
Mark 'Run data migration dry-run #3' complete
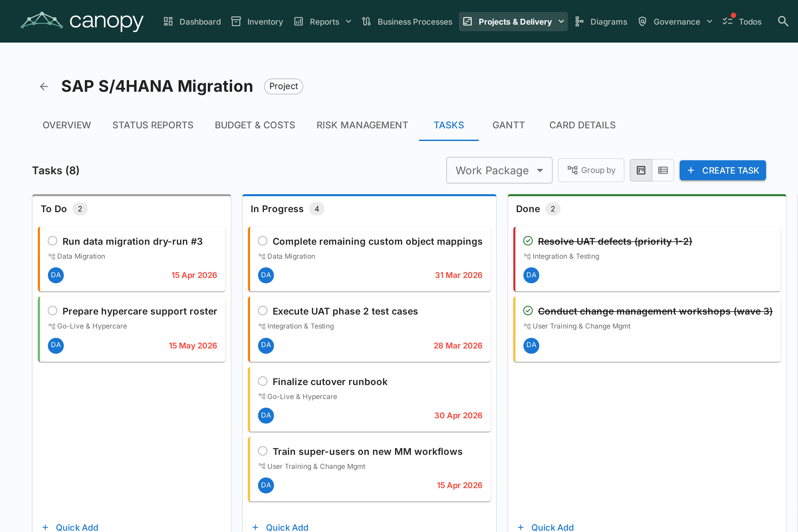(x=53, y=241)
